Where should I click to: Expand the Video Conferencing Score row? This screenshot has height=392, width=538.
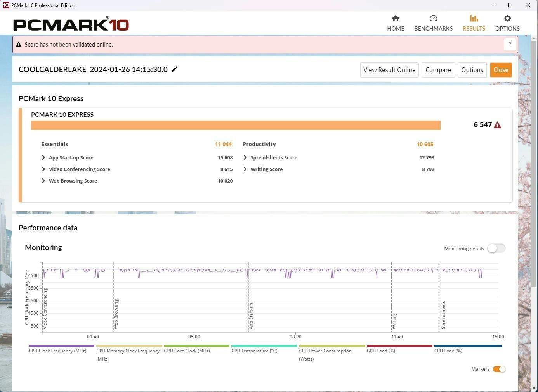(43, 169)
